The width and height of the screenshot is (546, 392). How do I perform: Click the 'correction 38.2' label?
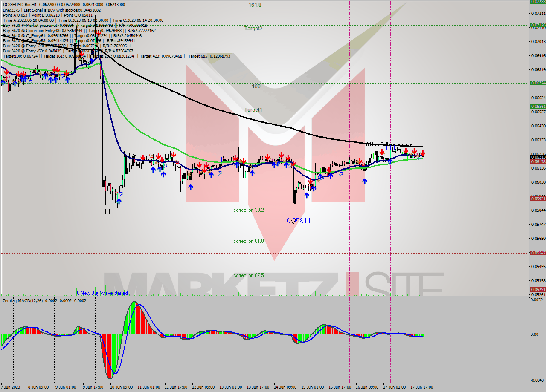point(249,210)
